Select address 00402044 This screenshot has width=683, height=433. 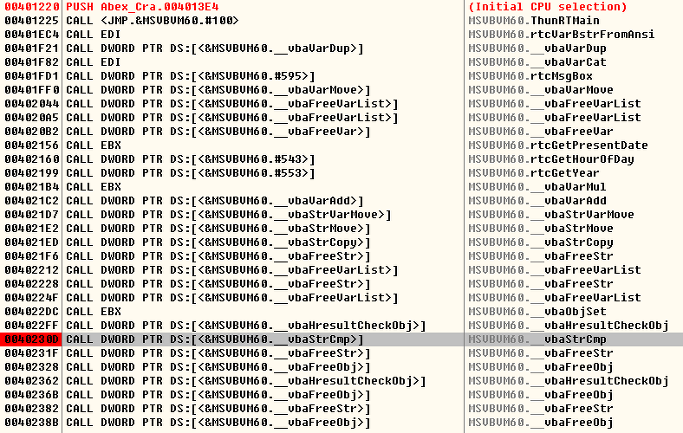point(32,104)
